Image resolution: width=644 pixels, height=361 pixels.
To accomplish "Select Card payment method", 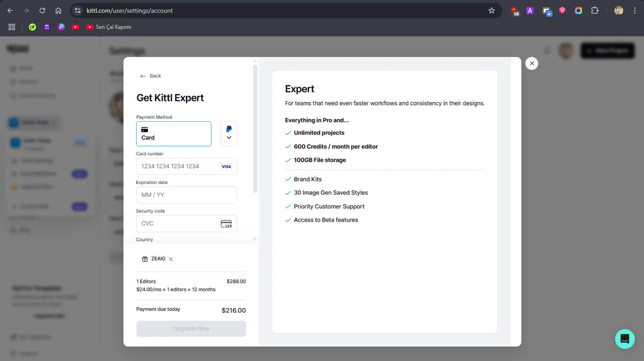I will [173, 134].
